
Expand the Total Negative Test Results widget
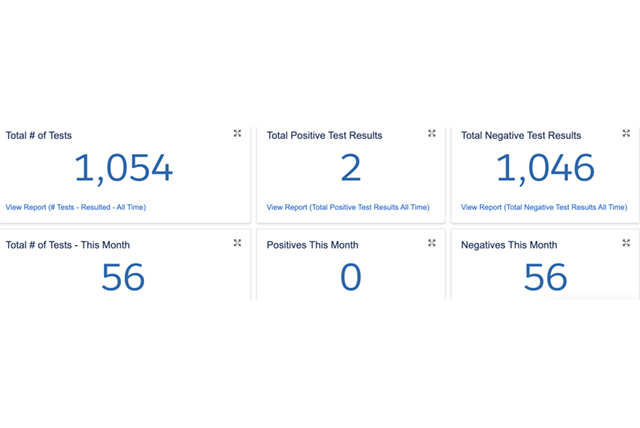pyautogui.click(x=626, y=133)
